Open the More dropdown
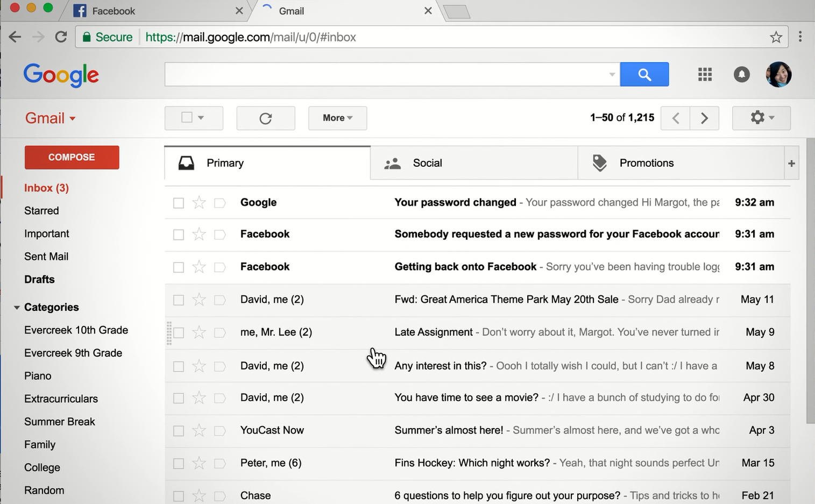This screenshot has width=815, height=504. click(337, 118)
